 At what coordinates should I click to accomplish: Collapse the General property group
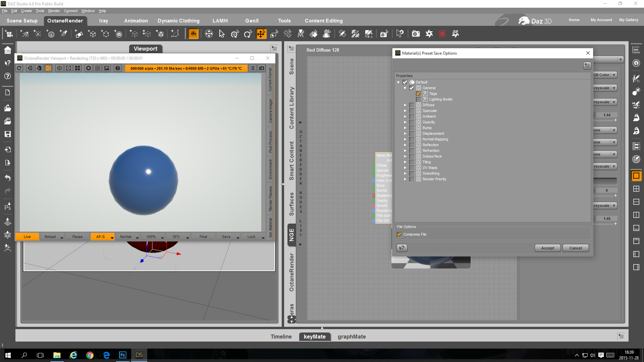point(405,88)
